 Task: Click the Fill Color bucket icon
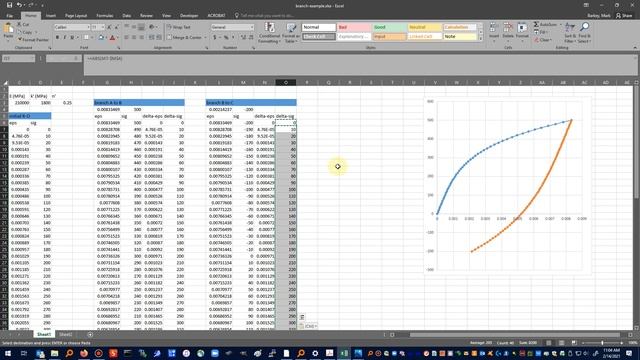(101, 38)
